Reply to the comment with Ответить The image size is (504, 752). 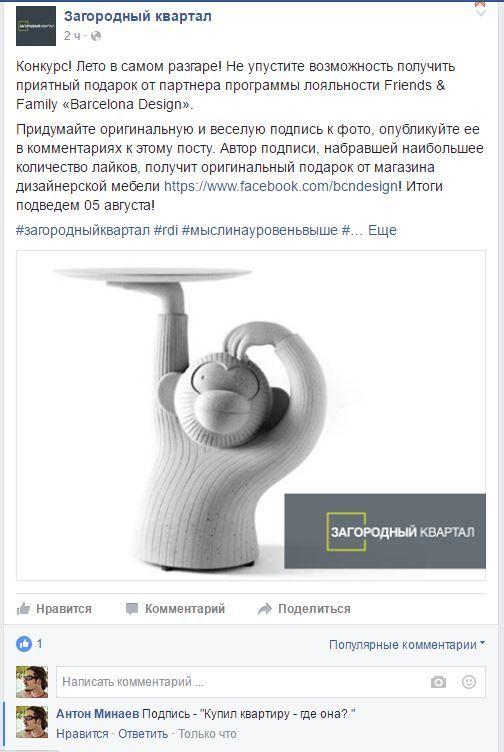point(143,734)
